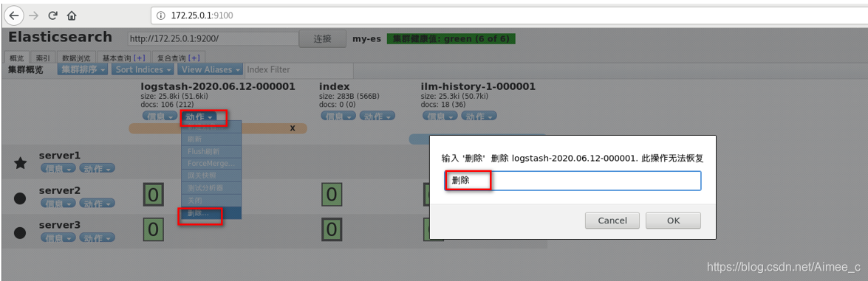Choose 网关快照 gateway snapshot menu item
The width and height of the screenshot is (868, 281).
[211, 176]
